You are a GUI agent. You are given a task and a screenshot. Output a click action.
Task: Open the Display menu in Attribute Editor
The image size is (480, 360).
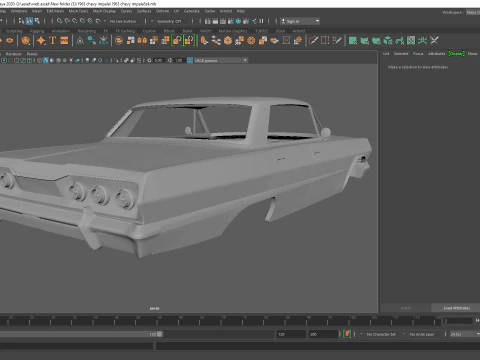click(456, 54)
